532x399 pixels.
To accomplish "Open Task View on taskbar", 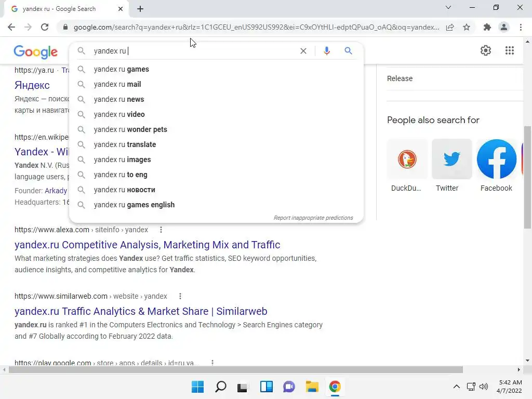I will point(242,387).
